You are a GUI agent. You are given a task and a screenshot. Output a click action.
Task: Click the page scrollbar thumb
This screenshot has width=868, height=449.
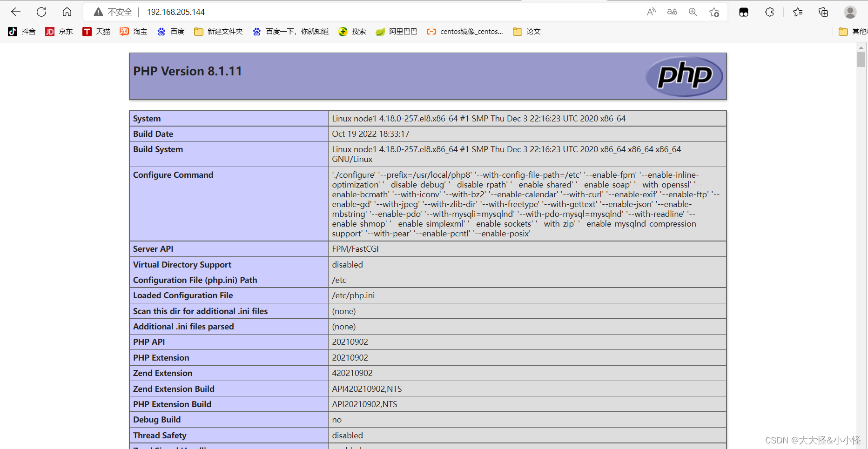861,60
